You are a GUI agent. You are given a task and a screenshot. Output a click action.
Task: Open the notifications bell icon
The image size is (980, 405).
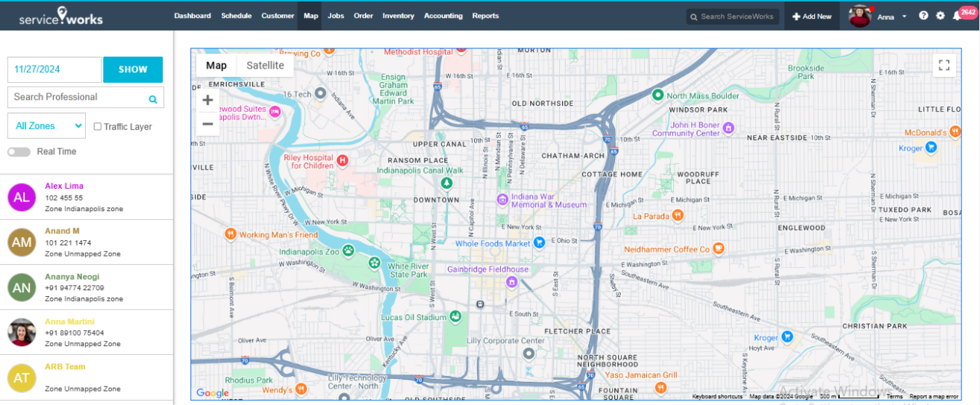957,16
